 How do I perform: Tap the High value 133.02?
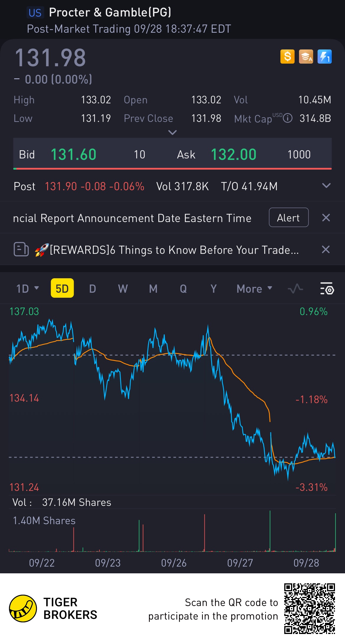pos(96,100)
